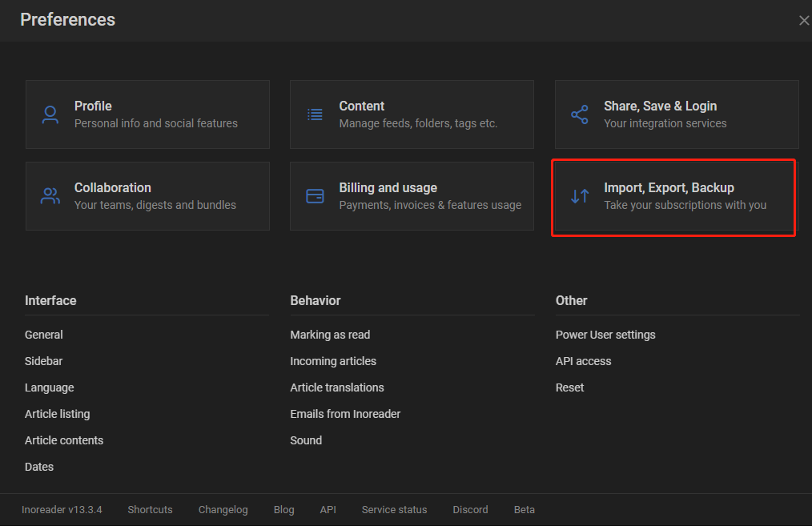
Task: Select Emails from Inoreader option
Action: 345,414
